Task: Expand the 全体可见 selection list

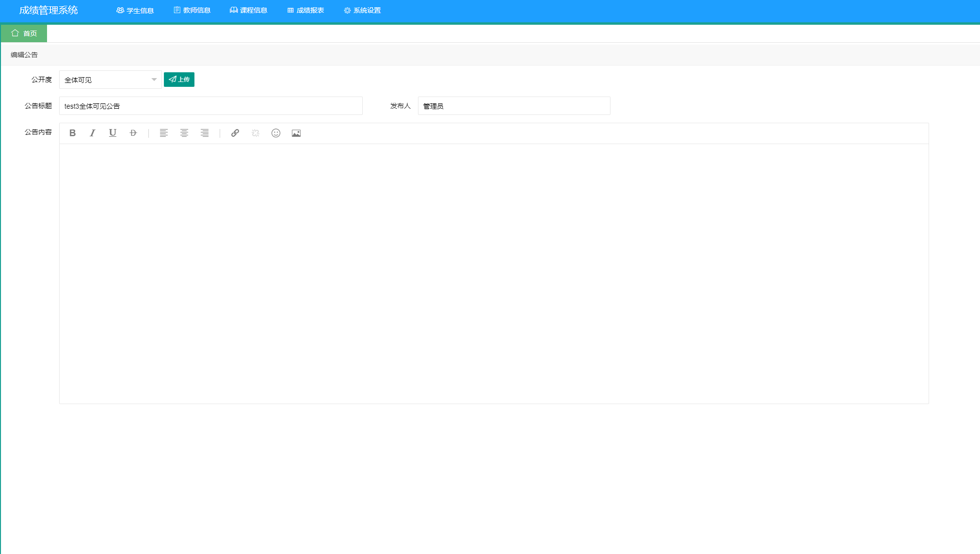Action: [x=154, y=80]
